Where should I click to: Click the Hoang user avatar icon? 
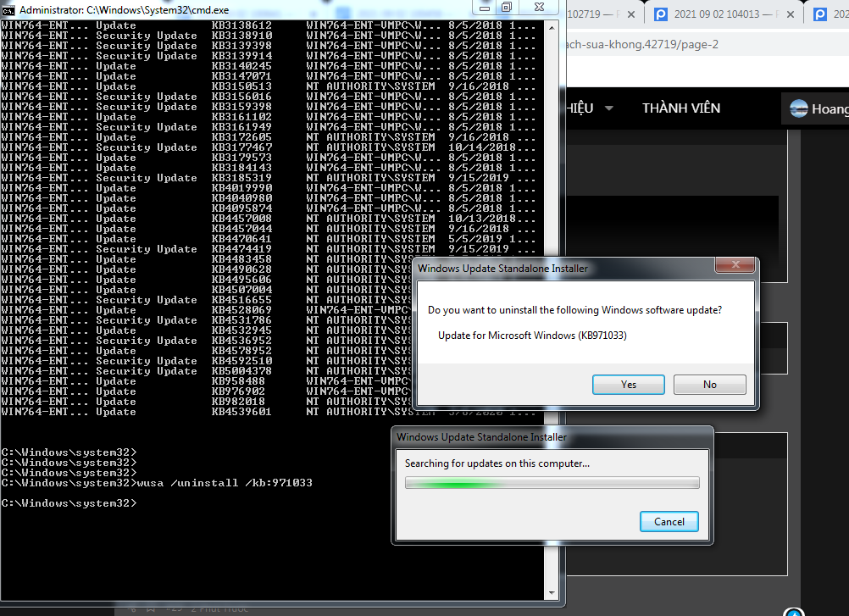[x=798, y=108]
